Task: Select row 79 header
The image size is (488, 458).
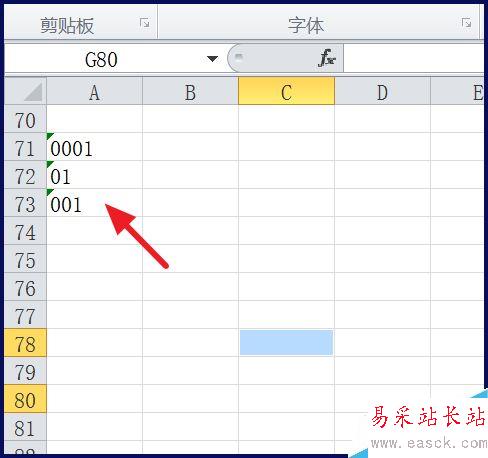Action: click(x=25, y=371)
